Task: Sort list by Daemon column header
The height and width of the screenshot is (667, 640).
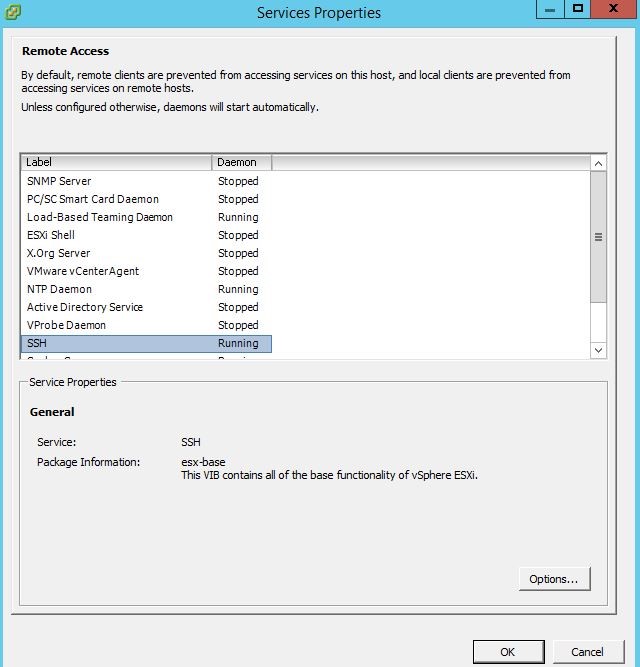Action: coord(240,162)
